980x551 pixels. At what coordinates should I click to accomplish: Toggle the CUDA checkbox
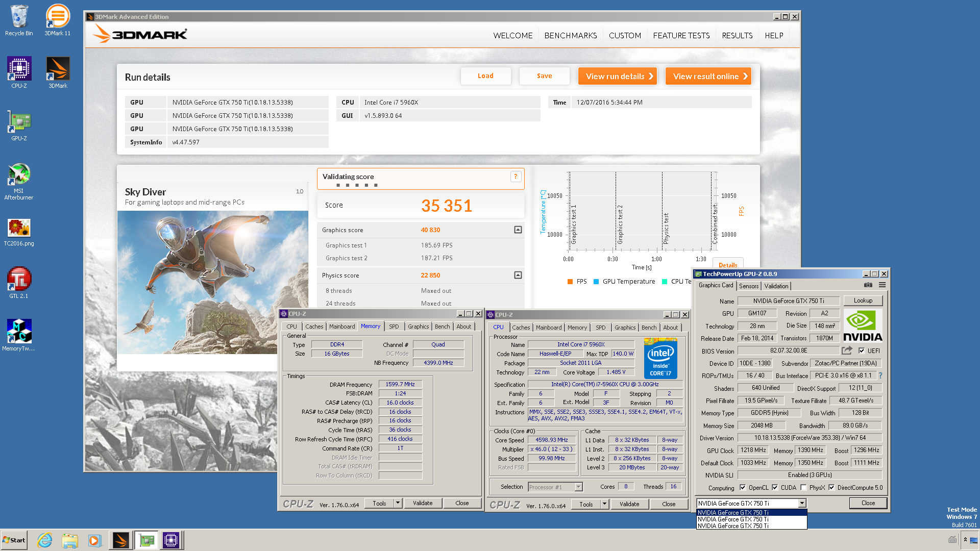click(775, 487)
